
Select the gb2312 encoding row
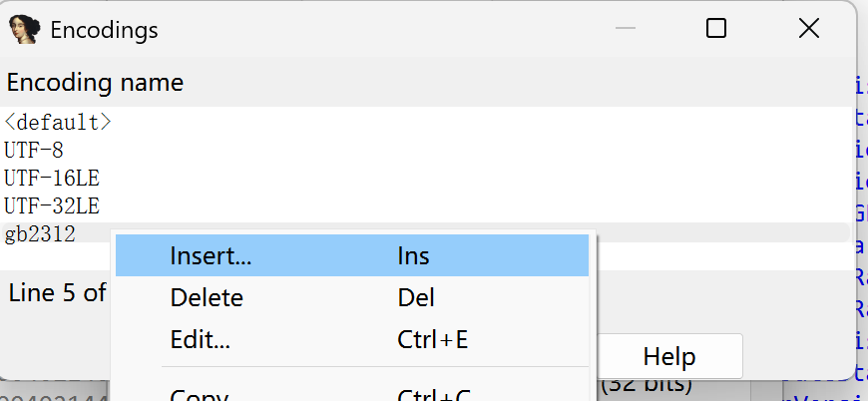click(425, 234)
